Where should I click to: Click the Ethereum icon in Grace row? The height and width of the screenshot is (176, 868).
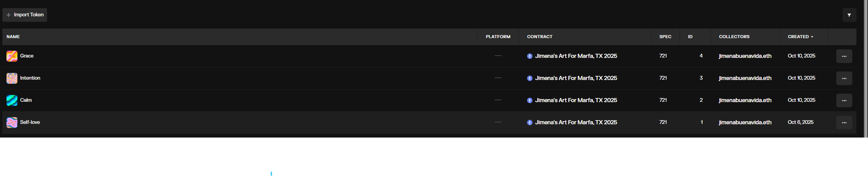(x=530, y=56)
